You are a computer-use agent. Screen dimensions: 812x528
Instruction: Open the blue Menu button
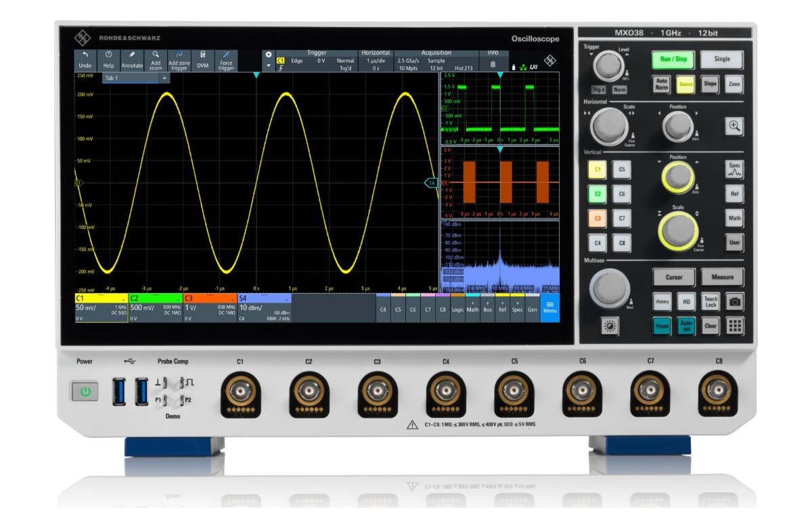[x=550, y=307]
